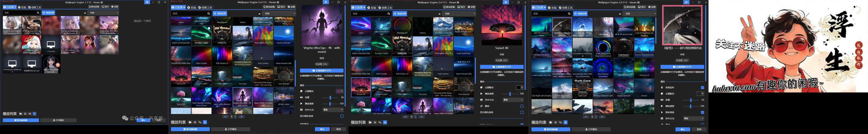Click the playlist add (+) icon in the version 1.7.12 window
868x134 pixels.
[34, 114]
